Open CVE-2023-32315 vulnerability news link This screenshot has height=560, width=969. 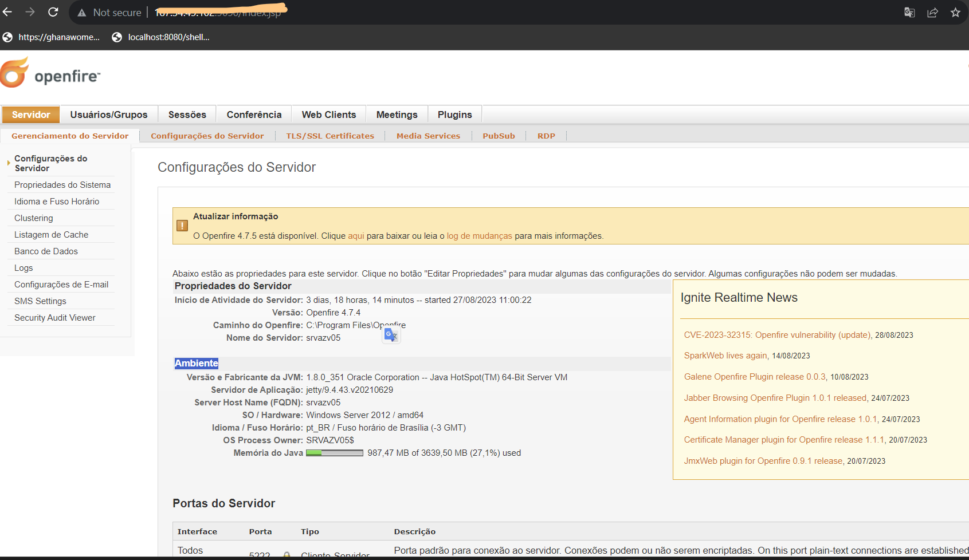pos(778,335)
